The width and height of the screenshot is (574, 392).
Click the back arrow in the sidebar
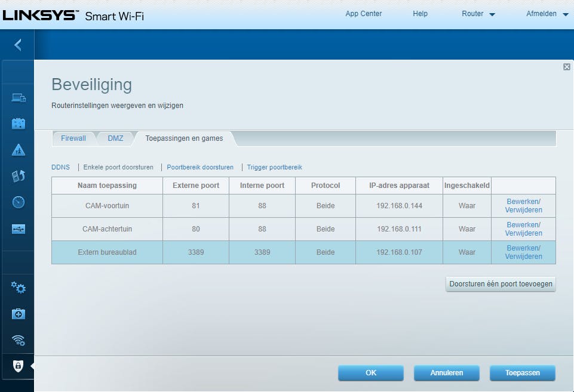coord(17,45)
